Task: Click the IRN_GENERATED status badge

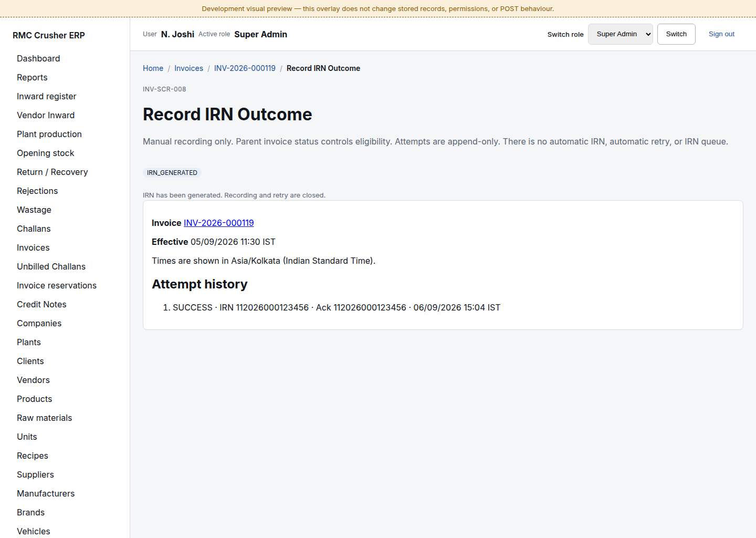Action: click(x=172, y=172)
